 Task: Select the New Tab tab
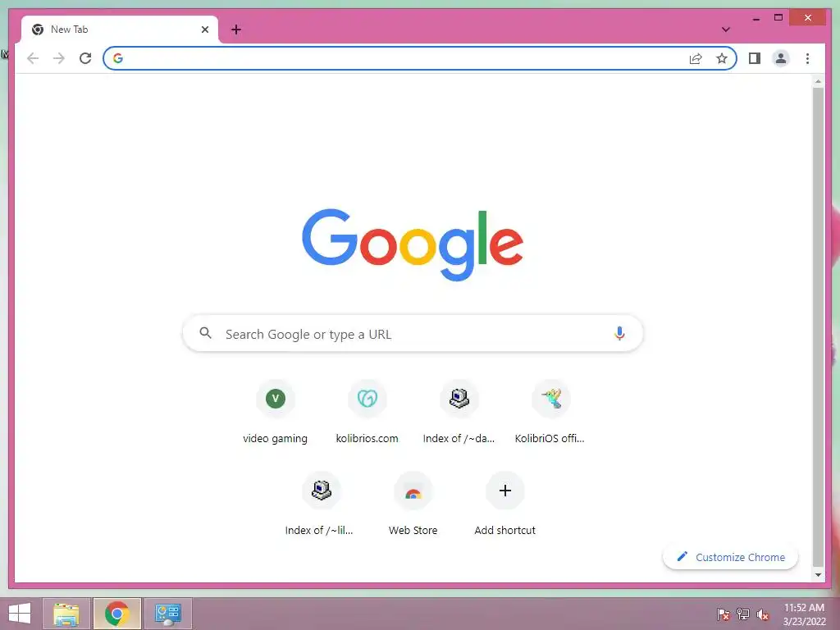120,30
